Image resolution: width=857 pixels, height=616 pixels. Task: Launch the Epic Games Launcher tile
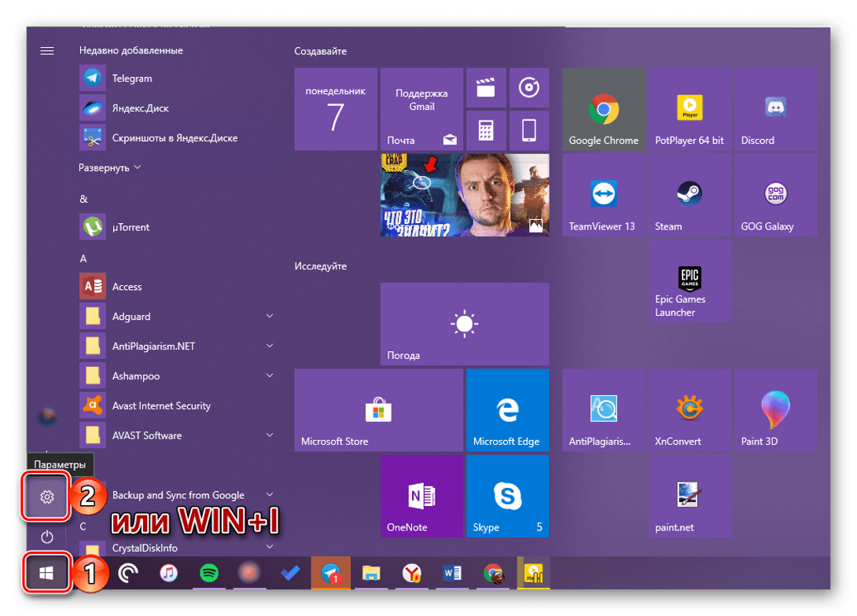(x=690, y=281)
